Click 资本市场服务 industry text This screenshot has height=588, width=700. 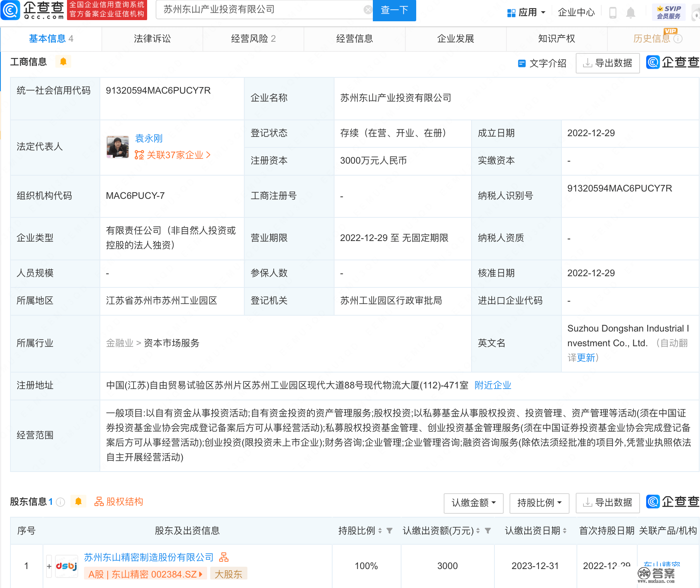[x=172, y=343]
